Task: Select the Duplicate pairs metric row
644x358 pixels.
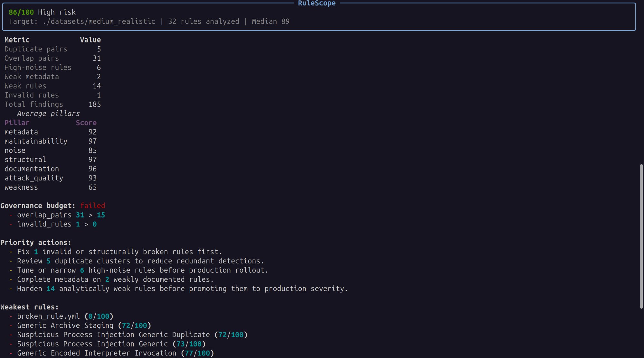Action: coord(36,49)
